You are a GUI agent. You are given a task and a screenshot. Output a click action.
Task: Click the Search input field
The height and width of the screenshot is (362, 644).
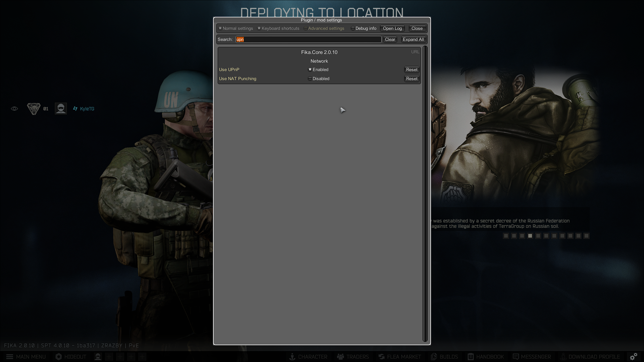(x=308, y=40)
